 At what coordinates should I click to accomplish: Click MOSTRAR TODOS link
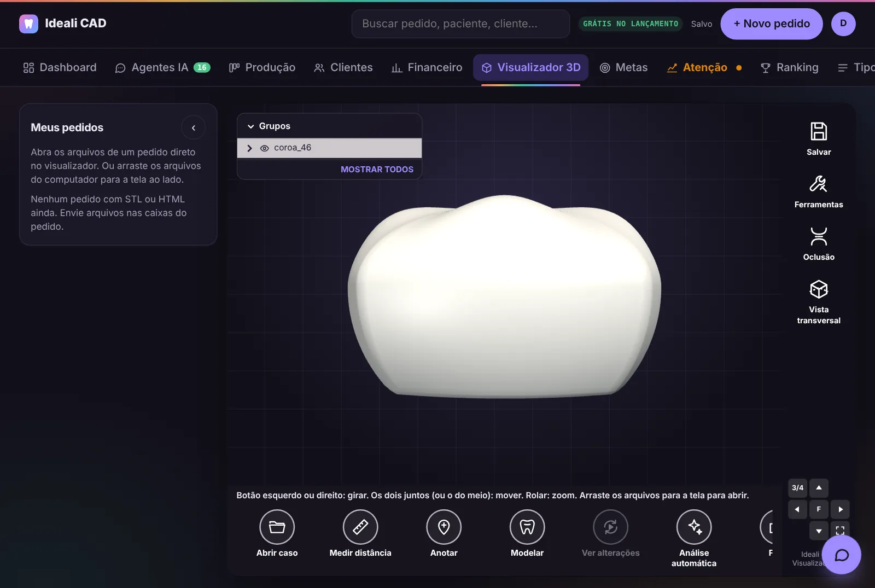(377, 170)
